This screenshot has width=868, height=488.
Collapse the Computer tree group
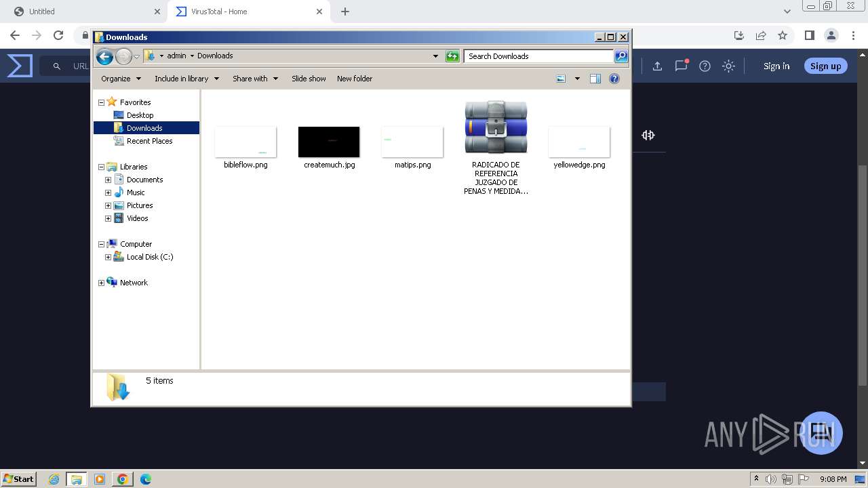(x=101, y=244)
